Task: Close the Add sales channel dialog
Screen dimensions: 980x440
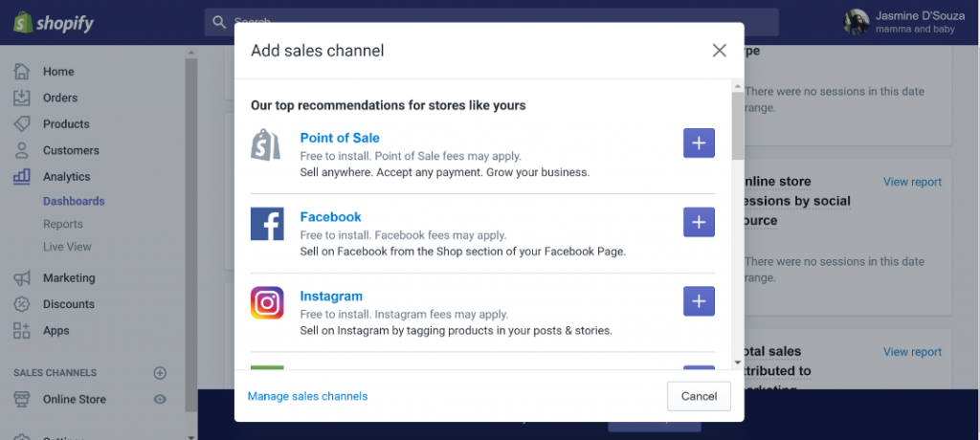Action: pyautogui.click(x=720, y=51)
